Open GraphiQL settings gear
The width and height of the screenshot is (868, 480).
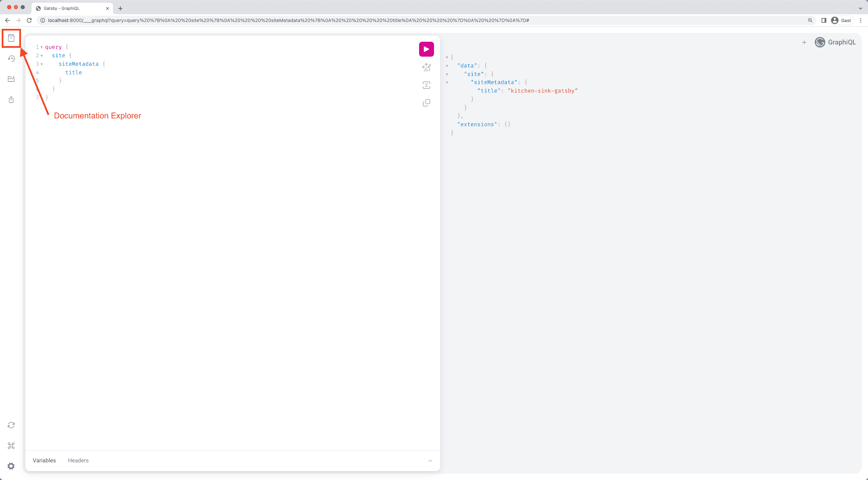[11, 466]
